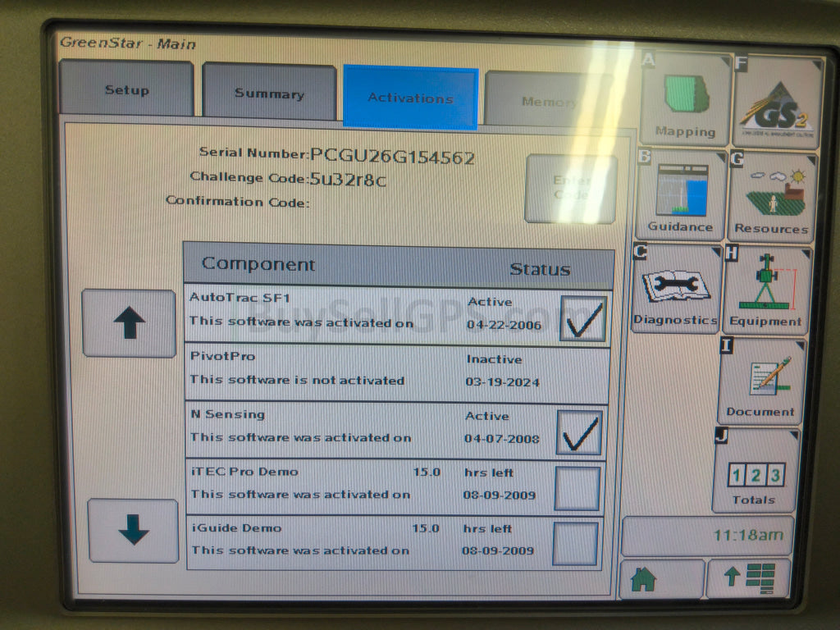
Task: Click the serial number PCGU26G154562
Action: [393, 157]
